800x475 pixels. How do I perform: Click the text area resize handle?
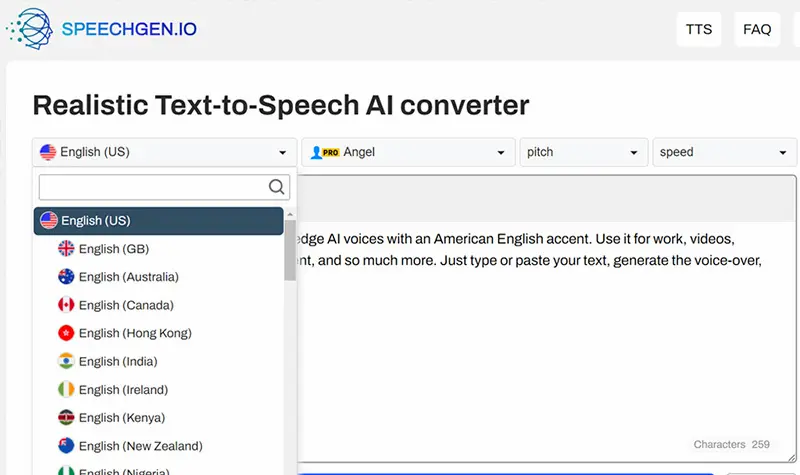point(791,458)
